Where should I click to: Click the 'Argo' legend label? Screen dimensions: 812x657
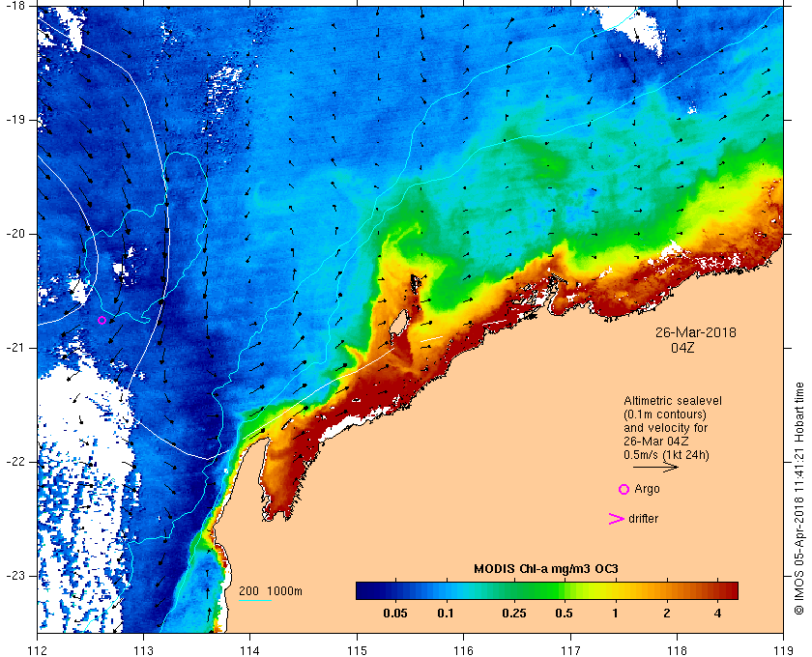[x=647, y=489]
